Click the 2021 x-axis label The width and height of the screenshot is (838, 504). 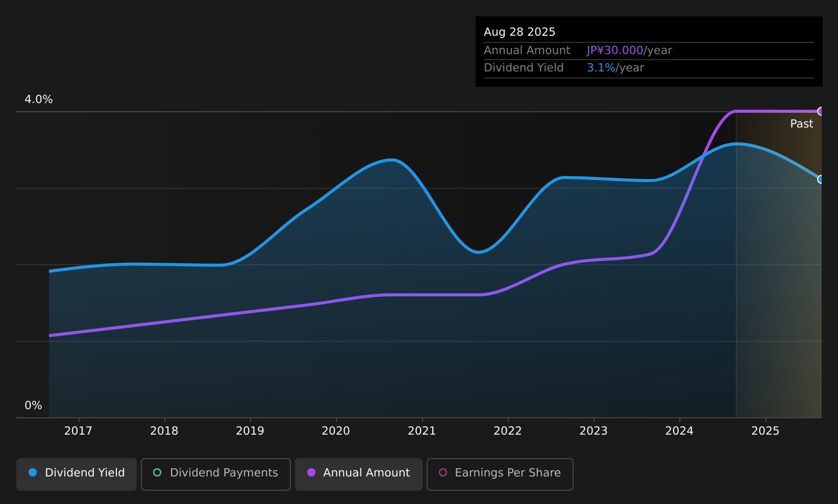pyautogui.click(x=422, y=431)
